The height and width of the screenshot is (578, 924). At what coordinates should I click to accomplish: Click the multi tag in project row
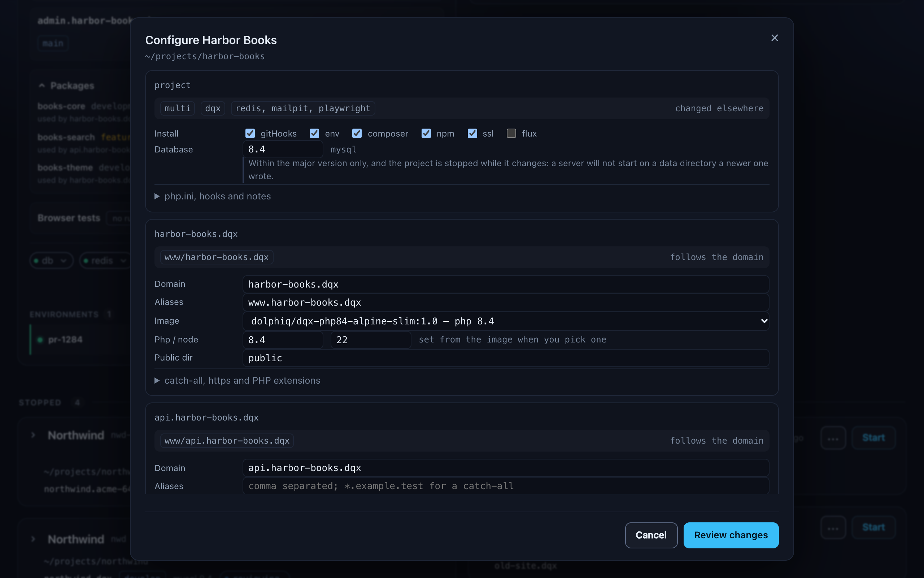pyautogui.click(x=178, y=108)
